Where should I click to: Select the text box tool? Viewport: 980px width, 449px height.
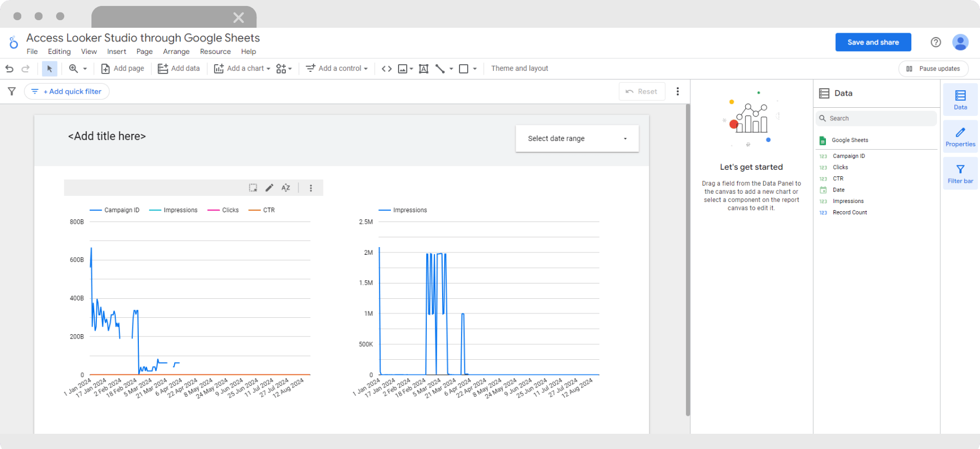[424, 69]
